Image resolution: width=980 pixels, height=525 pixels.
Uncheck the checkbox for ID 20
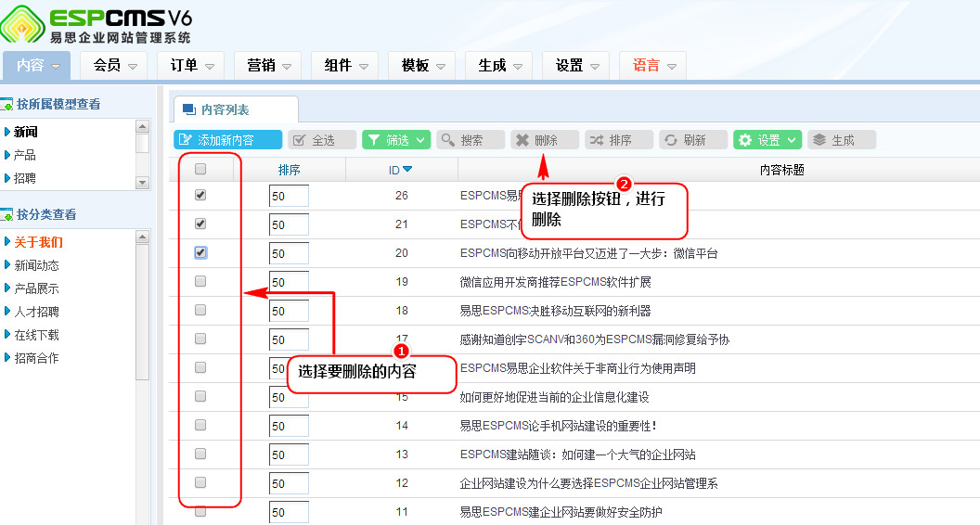click(200, 252)
